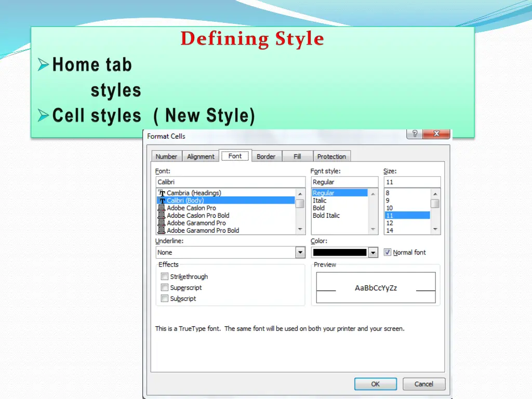Screen dimensions: 532x399
Task: Uncheck the Normal font checkbox
Action: [x=388, y=252]
